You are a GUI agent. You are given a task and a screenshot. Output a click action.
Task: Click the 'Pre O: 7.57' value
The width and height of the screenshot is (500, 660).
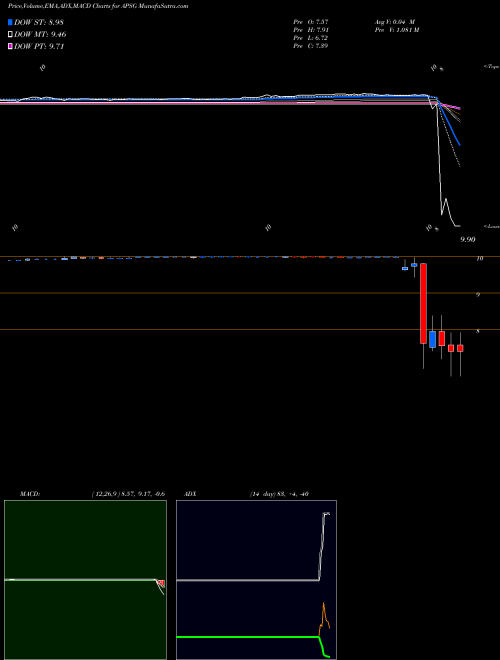(311, 22)
